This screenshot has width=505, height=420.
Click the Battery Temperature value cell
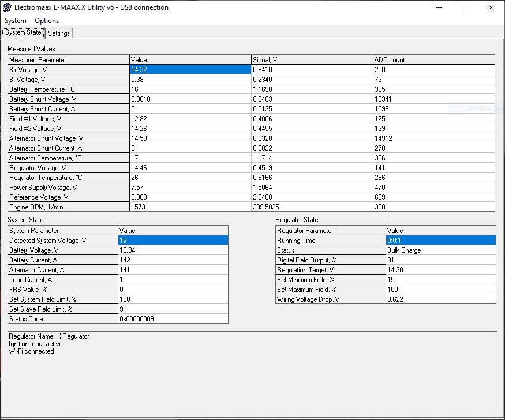190,89
